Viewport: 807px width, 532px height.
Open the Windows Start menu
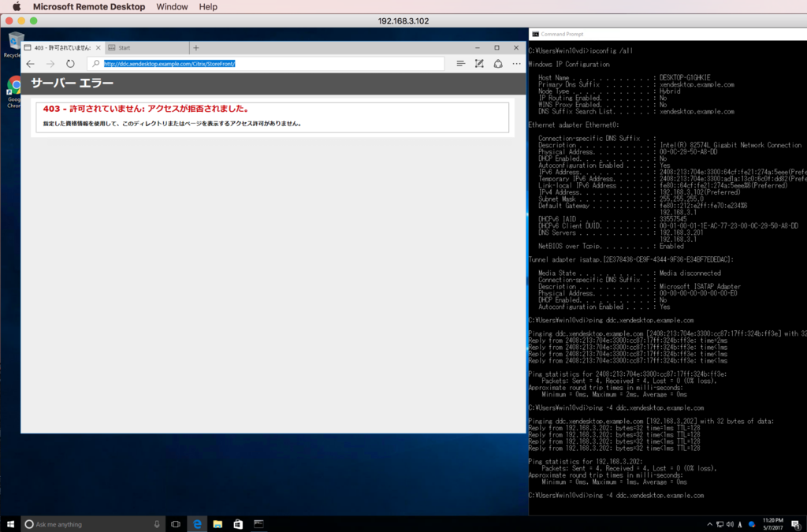10,524
